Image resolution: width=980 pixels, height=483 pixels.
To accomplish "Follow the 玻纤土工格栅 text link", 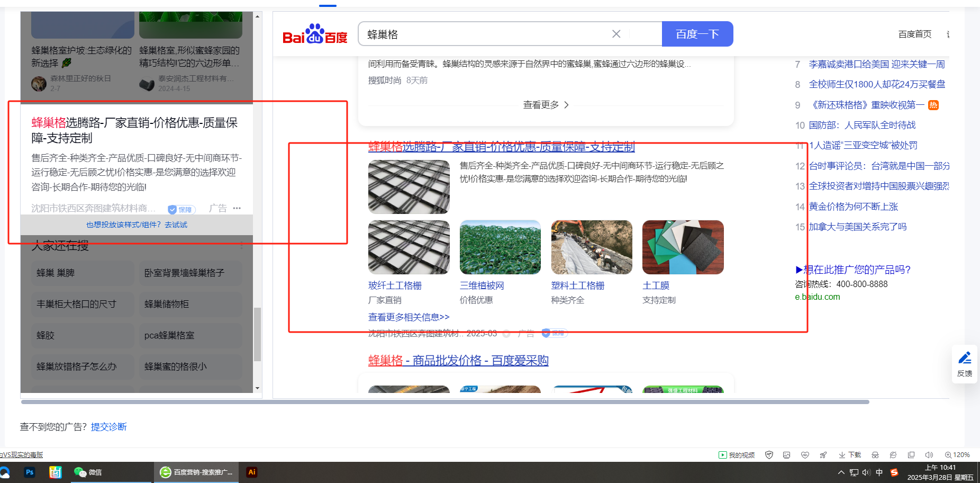I will tap(395, 285).
